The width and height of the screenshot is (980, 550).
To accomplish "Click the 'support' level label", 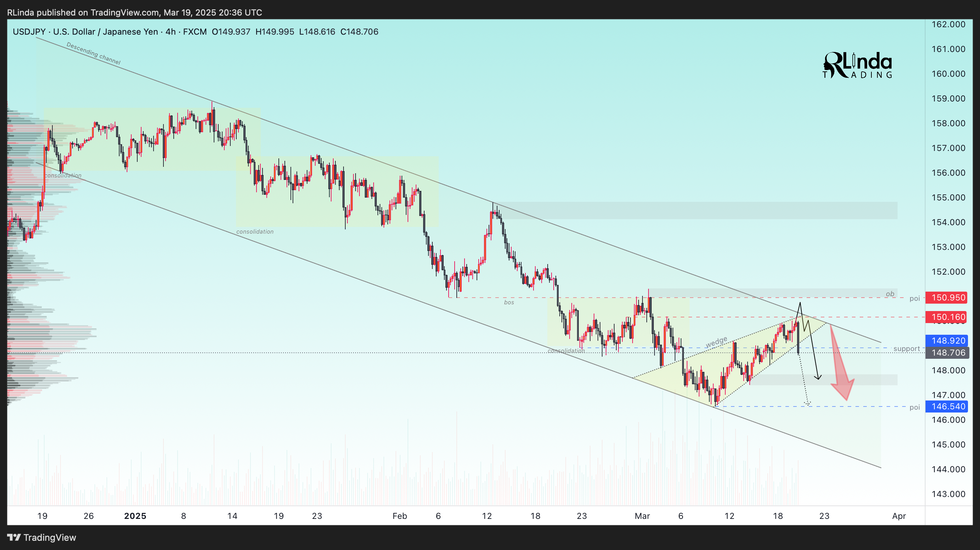I will (x=906, y=349).
